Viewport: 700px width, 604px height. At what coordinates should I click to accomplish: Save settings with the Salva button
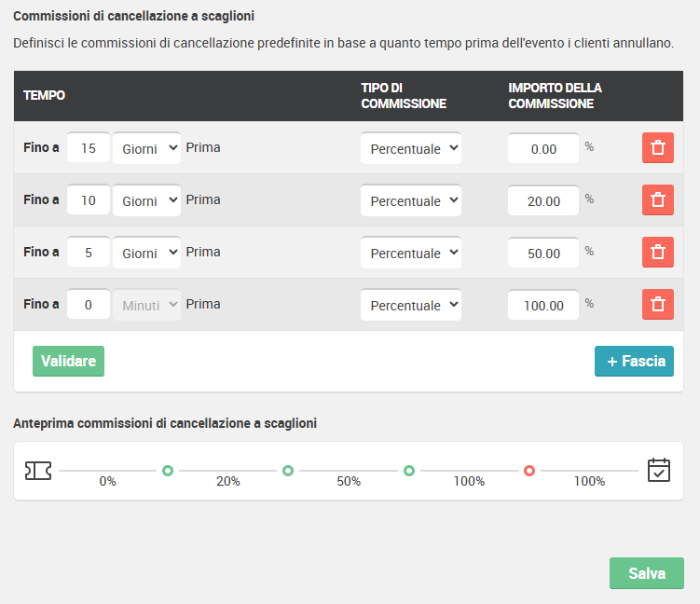[647, 573]
